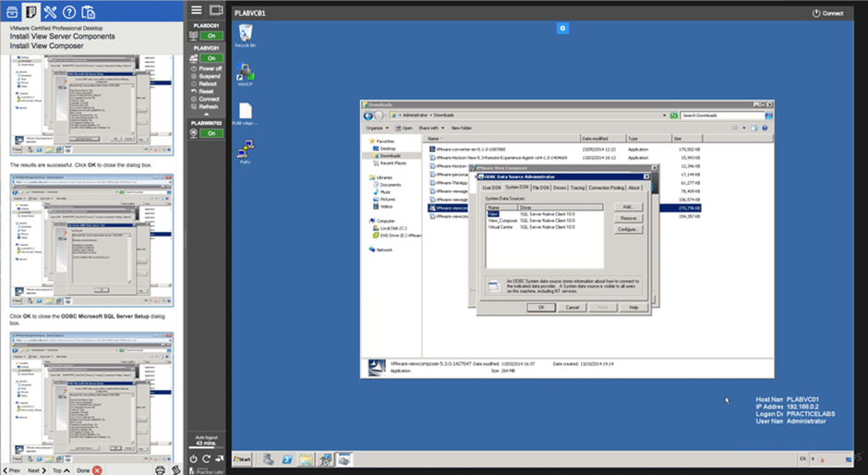Image resolution: width=868 pixels, height=475 pixels.
Task: Click Configure button in ODBC Administrator
Action: (x=628, y=229)
